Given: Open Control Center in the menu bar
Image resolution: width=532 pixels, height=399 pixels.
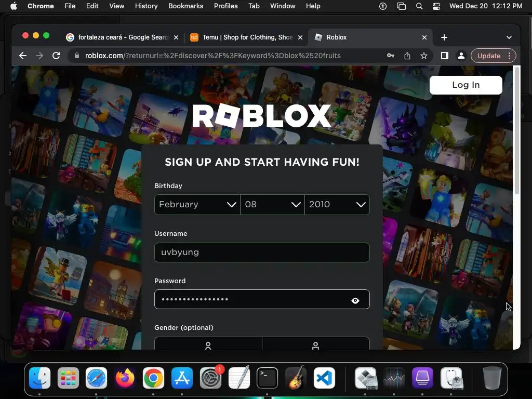Looking at the screenshot, I should [x=436, y=6].
